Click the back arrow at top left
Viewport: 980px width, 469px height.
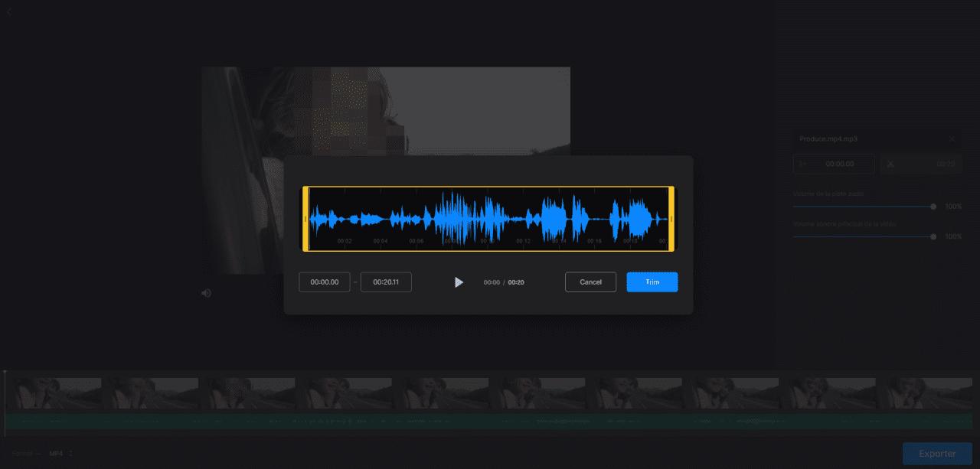(x=8, y=11)
